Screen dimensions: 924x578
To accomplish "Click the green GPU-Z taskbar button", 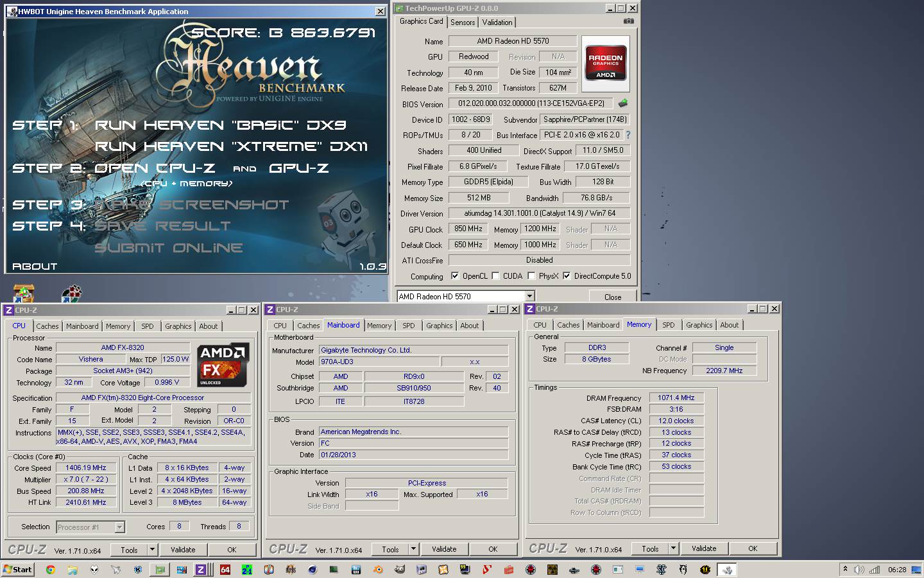I will [159, 569].
